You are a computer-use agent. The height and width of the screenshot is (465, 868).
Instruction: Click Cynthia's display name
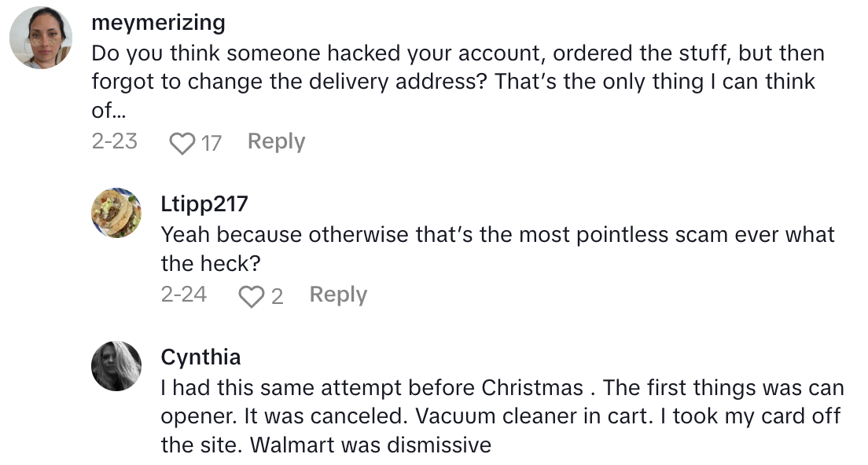pyautogui.click(x=201, y=357)
